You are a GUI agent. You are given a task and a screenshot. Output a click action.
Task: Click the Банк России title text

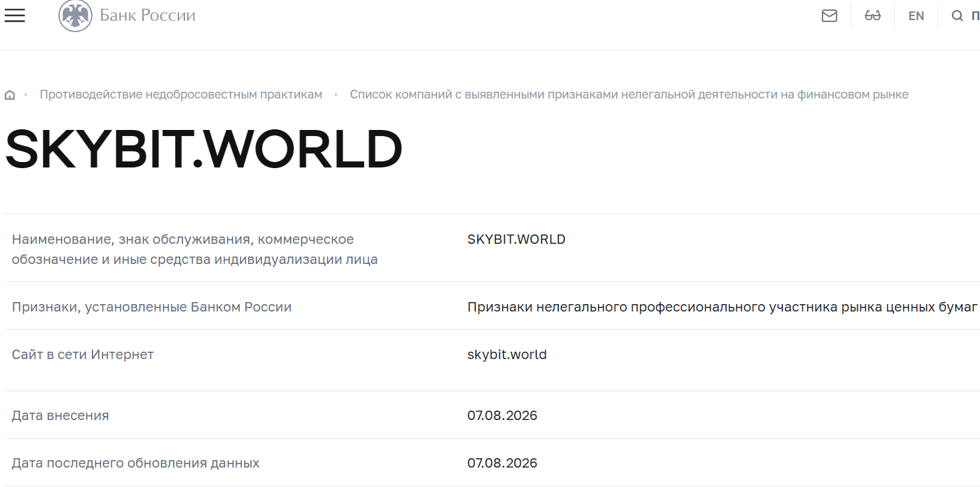pyautogui.click(x=147, y=15)
